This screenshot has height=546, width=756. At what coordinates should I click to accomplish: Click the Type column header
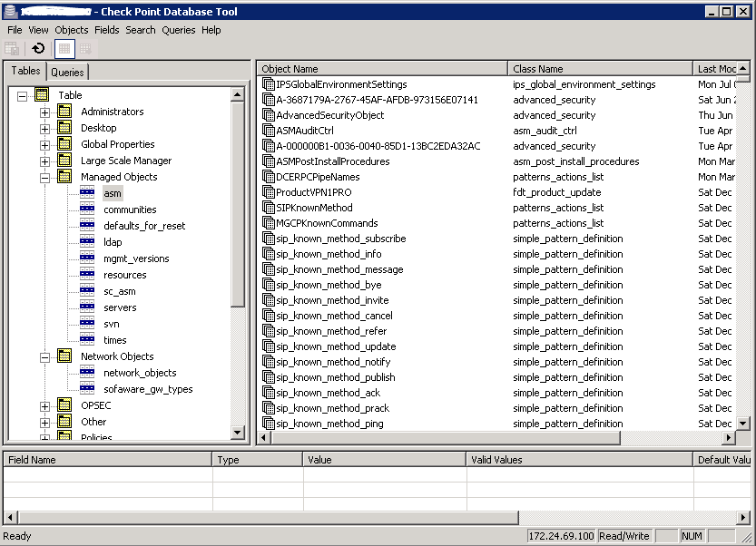(x=258, y=459)
